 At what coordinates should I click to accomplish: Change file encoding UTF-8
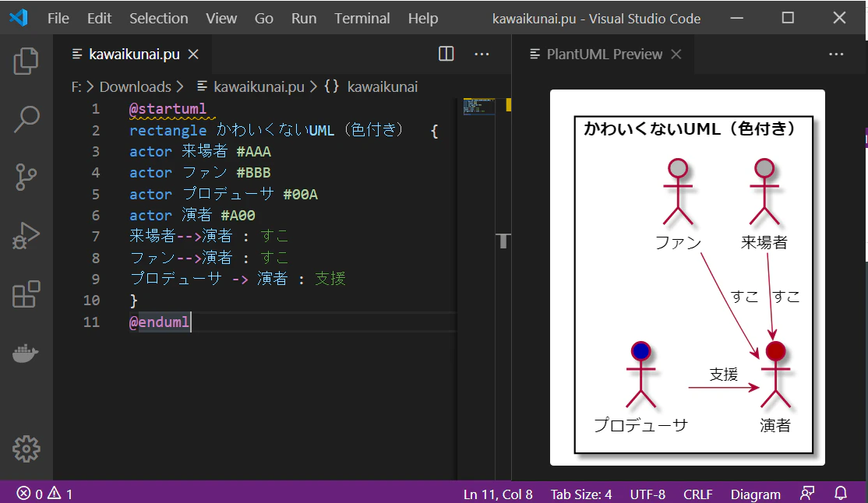pos(647,494)
